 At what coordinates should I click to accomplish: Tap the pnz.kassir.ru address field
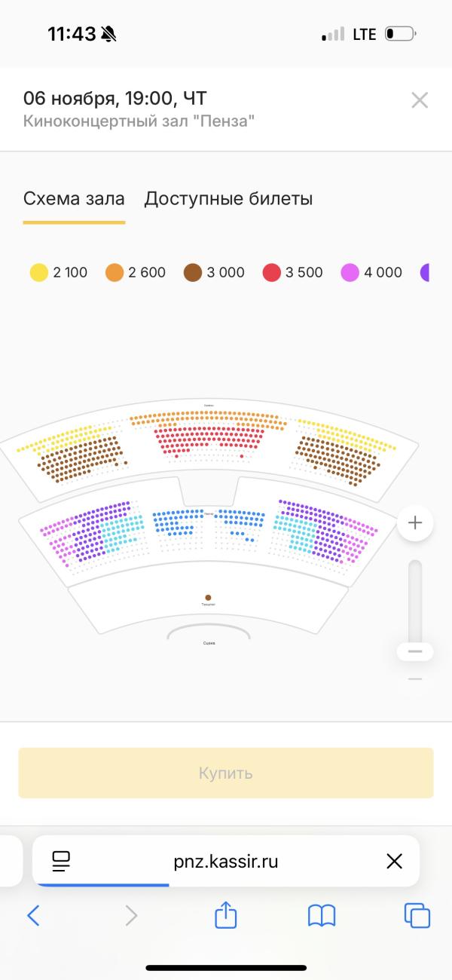226,861
